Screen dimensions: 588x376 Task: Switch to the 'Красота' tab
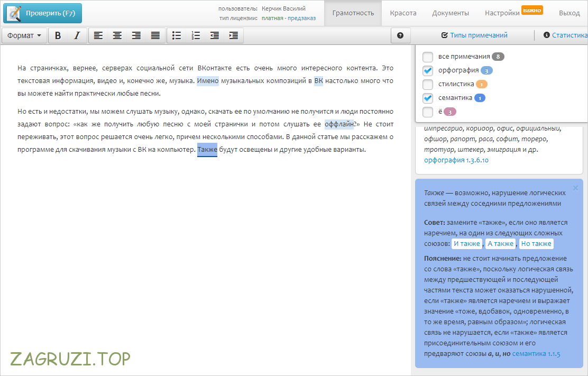[403, 13]
